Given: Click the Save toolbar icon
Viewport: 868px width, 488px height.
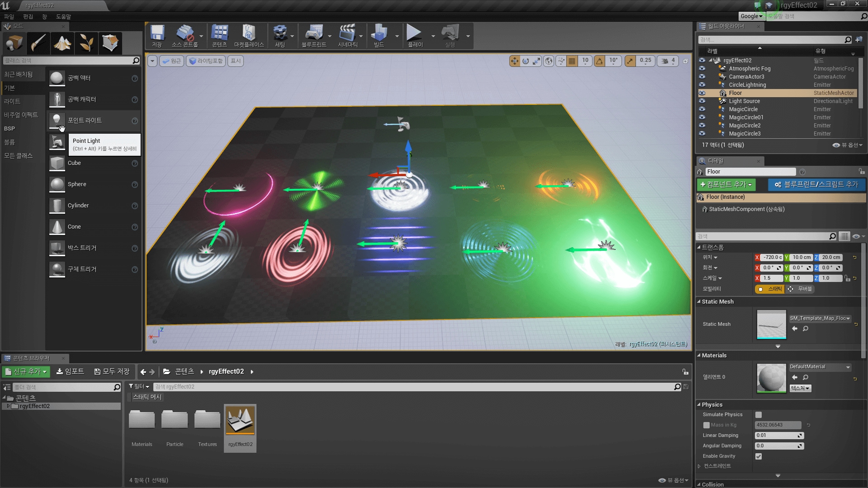Looking at the screenshot, I should pos(157,36).
